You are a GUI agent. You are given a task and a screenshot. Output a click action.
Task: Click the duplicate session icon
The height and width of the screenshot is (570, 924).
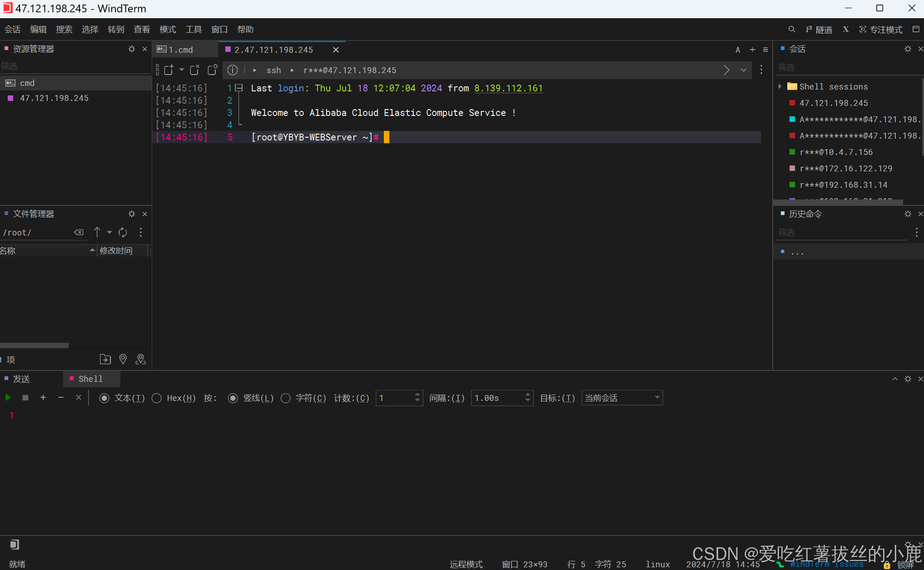click(x=195, y=70)
